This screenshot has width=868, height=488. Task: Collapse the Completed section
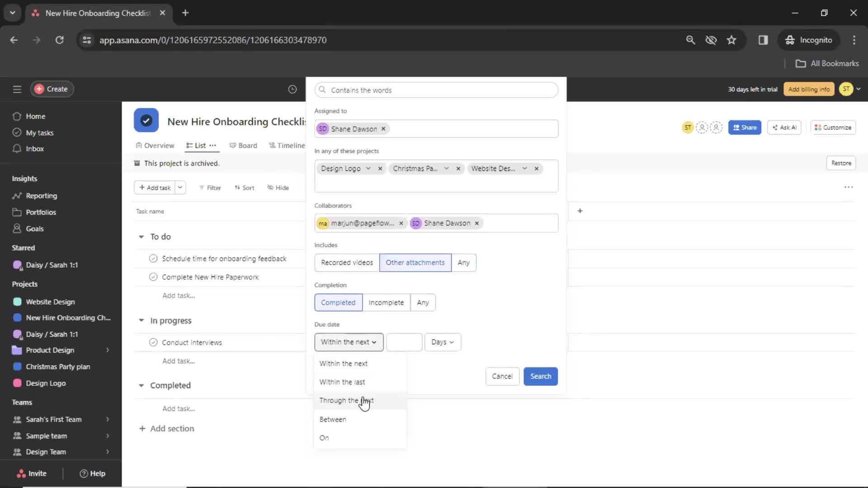(x=141, y=385)
